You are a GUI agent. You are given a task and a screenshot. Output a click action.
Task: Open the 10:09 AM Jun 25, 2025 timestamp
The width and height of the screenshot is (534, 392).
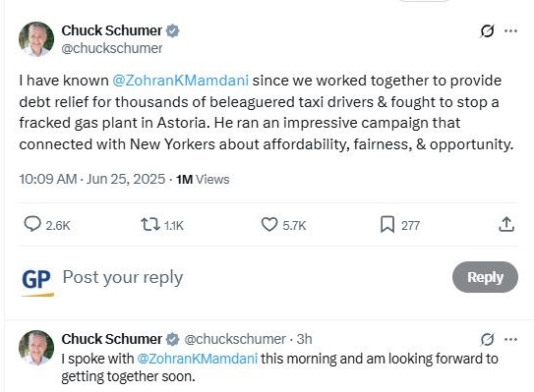(92, 179)
